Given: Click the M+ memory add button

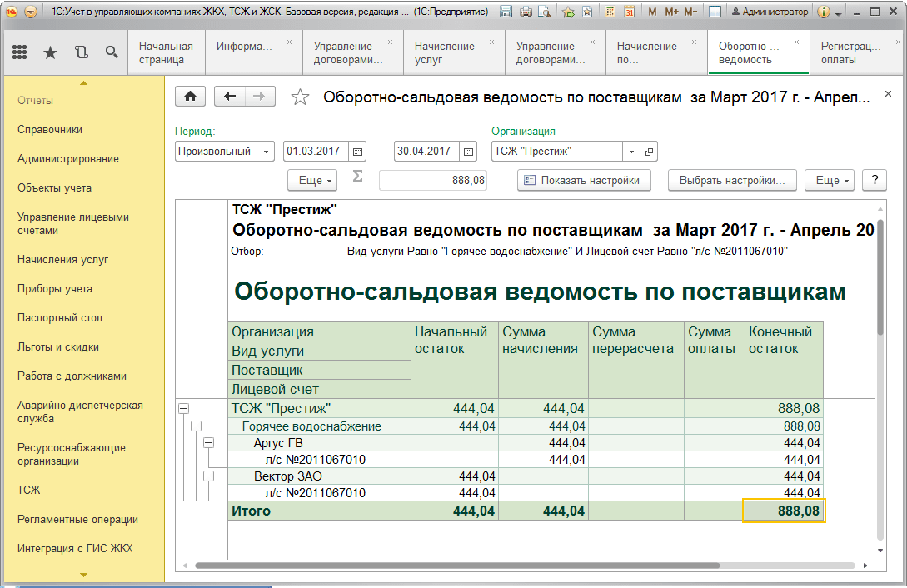Looking at the screenshot, I should pos(671,12).
